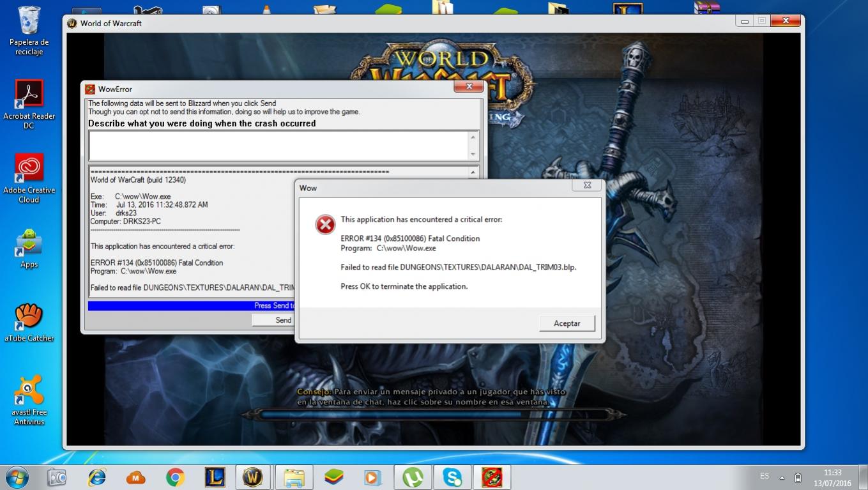This screenshot has height=490, width=868.
Task: Click 'Failed to read file' line in Wow dialog
Action: [459, 268]
